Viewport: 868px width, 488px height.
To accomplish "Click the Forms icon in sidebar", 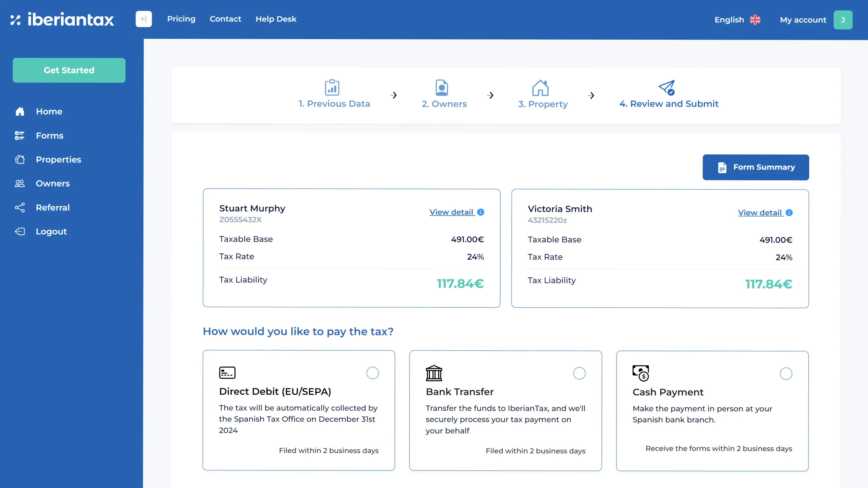I will pos(20,135).
